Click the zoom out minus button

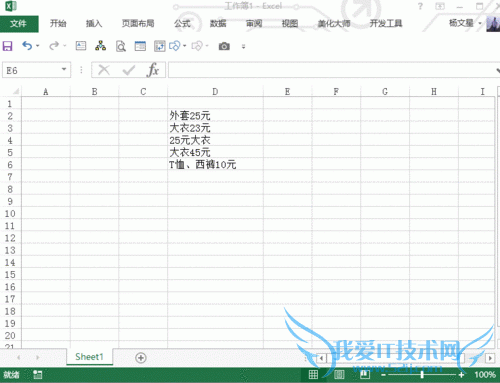tap(383, 375)
